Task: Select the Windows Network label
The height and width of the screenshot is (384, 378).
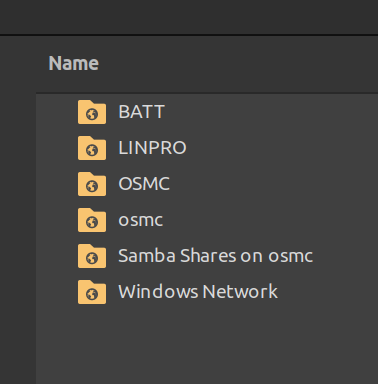Action: [x=198, y=292]
